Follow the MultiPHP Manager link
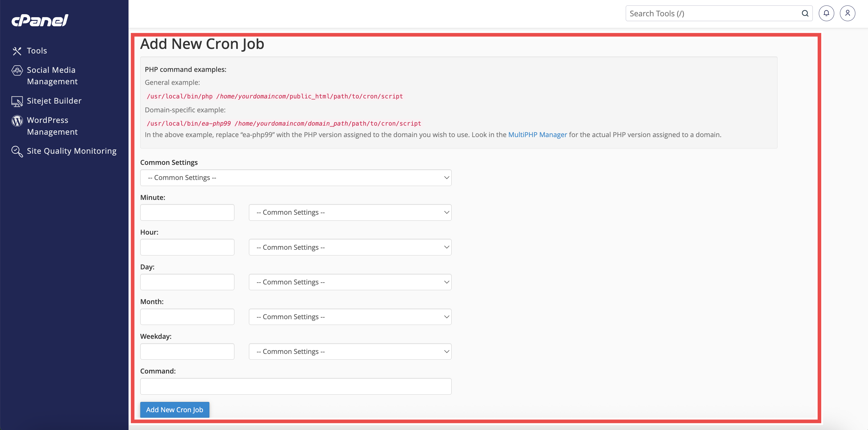 point(537,135)
